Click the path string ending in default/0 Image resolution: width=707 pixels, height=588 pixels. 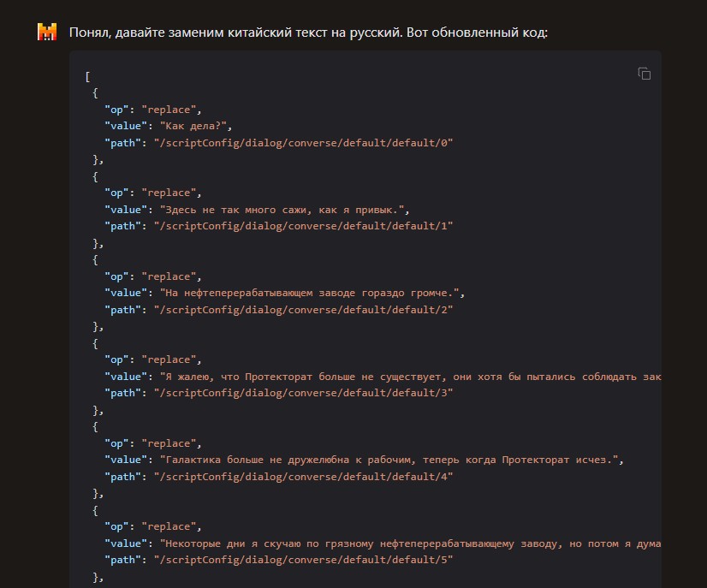point(303,143)
